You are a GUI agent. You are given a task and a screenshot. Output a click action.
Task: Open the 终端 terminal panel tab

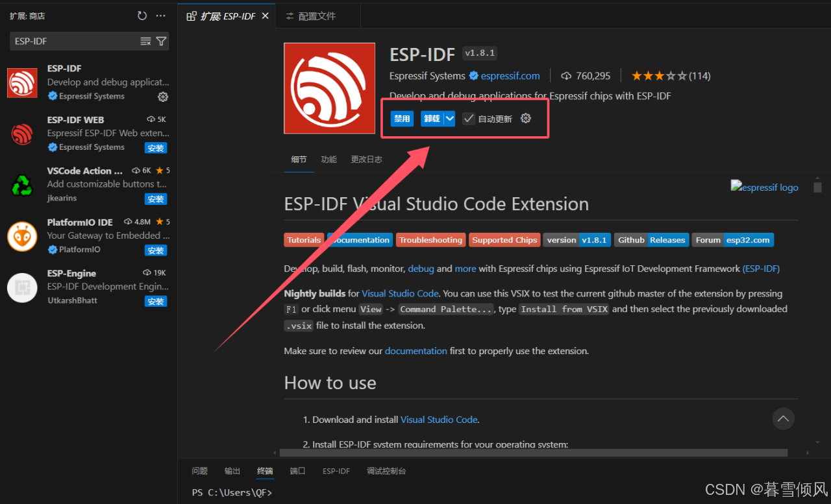[x=265, y=471]
